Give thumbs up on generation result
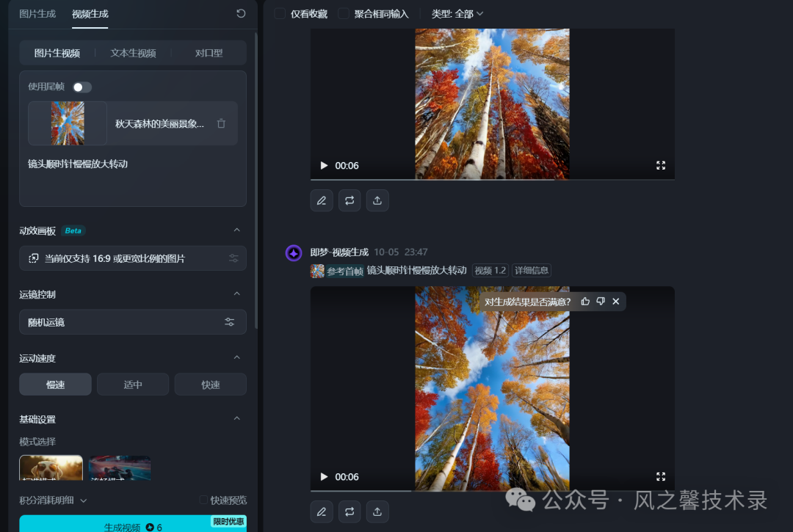 pos(586,302)
